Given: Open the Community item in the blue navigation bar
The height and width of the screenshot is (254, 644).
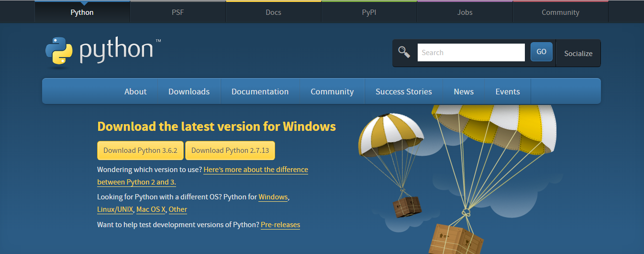Looking at the screenshot, I should (332, 92).
